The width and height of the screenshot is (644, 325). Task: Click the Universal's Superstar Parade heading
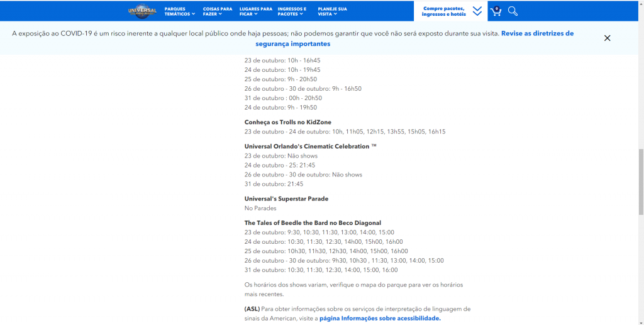[x=286, y=198]
